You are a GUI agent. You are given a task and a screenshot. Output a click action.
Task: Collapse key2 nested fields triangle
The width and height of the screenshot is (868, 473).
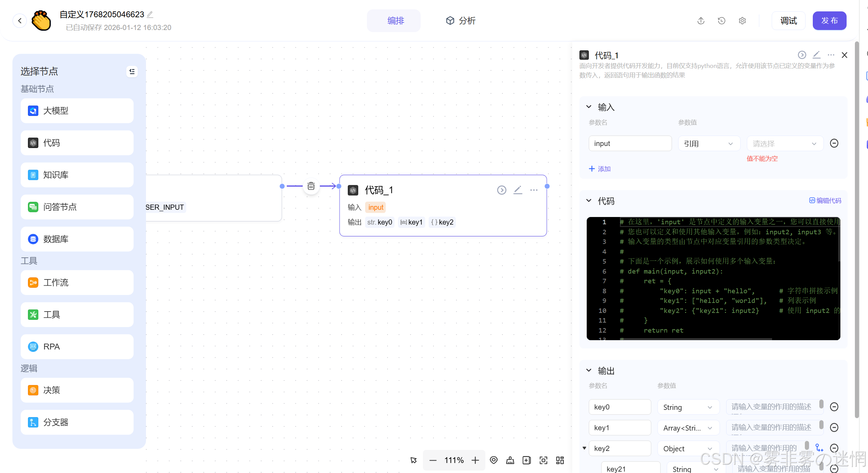(584, 448)
